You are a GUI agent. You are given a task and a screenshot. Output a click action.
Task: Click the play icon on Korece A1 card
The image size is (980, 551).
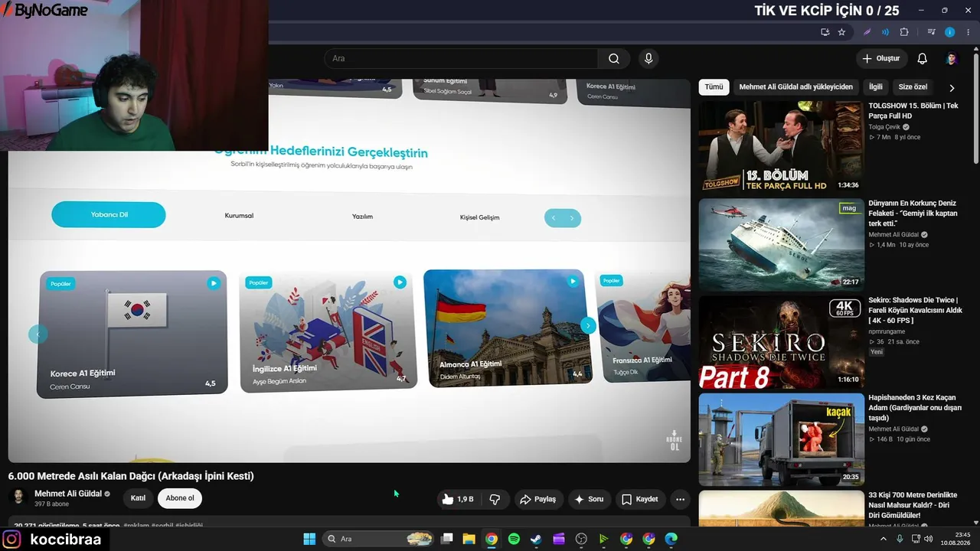(214, 283)
